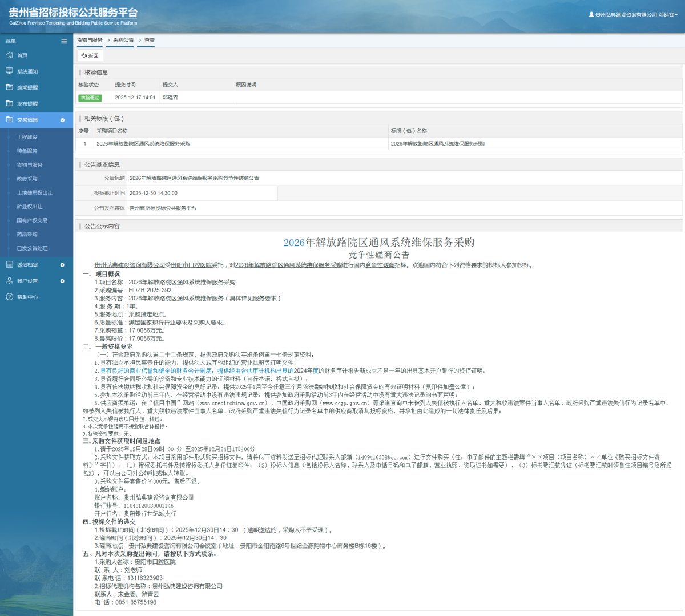This screenshot has width=685, height=616.
Task: Open the user account dropdown at top right
Action: [633, 15]
